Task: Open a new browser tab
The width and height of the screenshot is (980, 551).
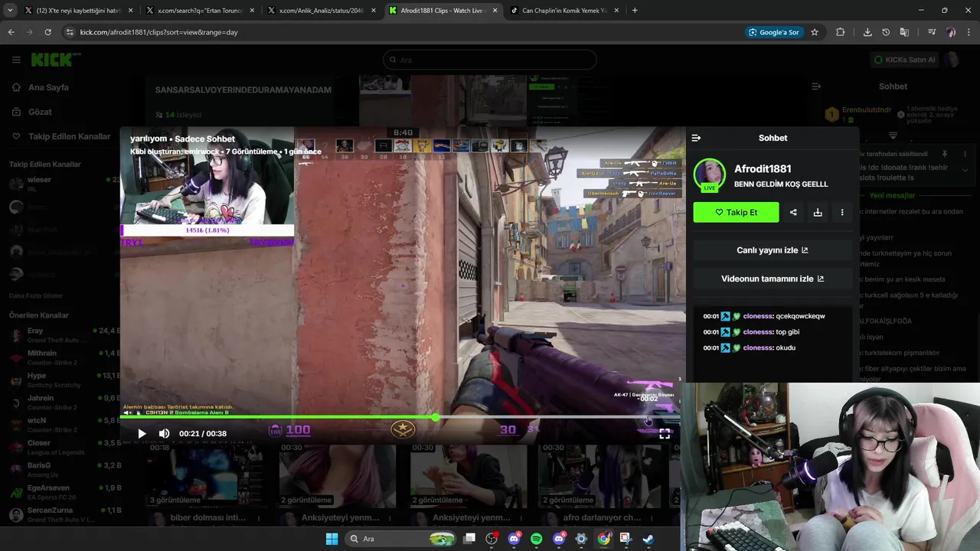Action: [635, 11]
